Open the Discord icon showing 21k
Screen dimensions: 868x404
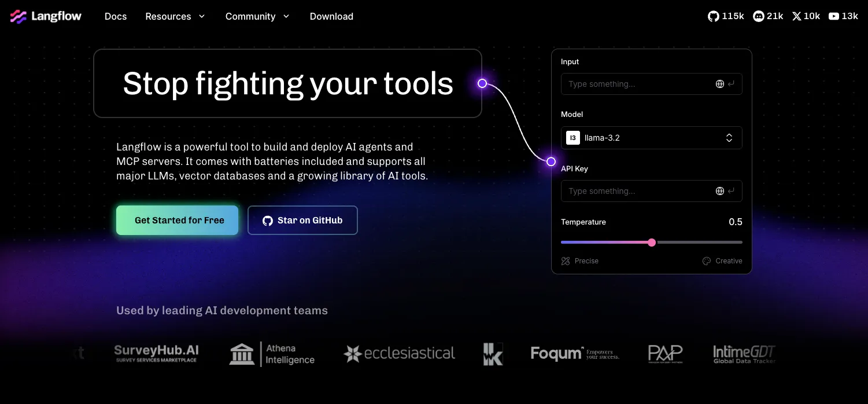[759, 16]
